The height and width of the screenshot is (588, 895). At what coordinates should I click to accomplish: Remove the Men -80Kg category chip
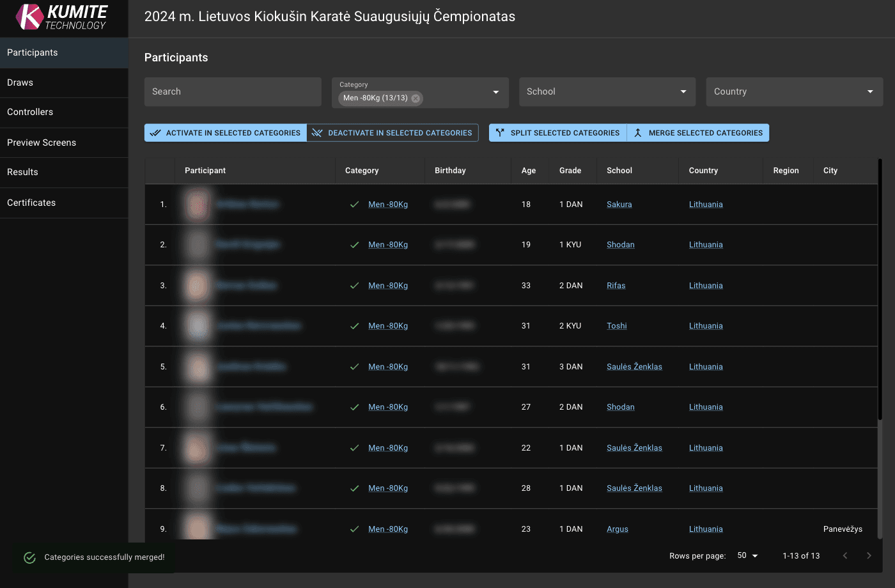[416, 98]
